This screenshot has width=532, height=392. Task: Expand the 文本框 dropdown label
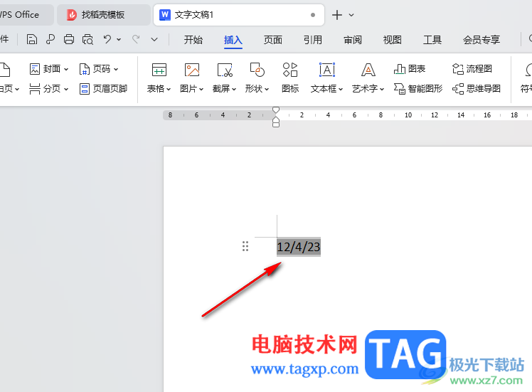tap(327, 89)
